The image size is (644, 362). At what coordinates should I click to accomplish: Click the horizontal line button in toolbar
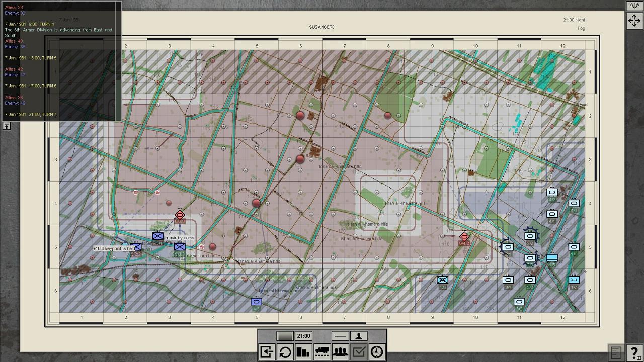click(340, 336)
